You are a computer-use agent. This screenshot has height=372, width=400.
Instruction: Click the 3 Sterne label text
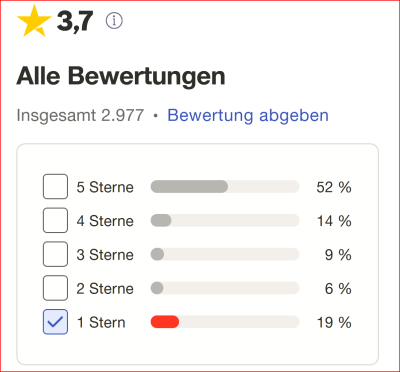click(105, 255)
